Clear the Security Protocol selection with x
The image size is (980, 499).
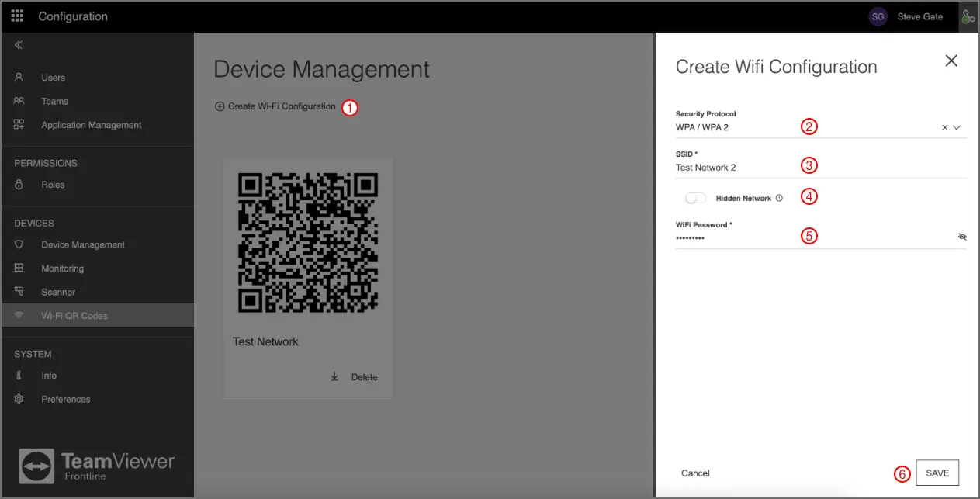(944, 127)
